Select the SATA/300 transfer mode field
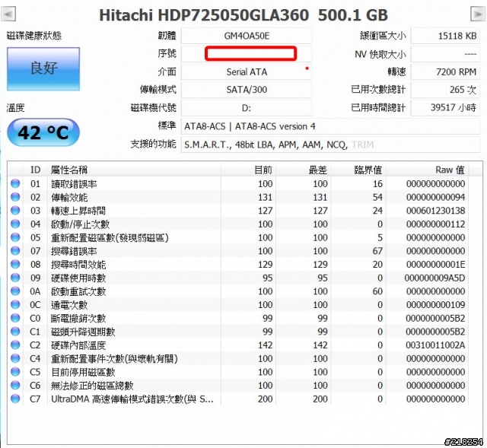 (247, 90)
